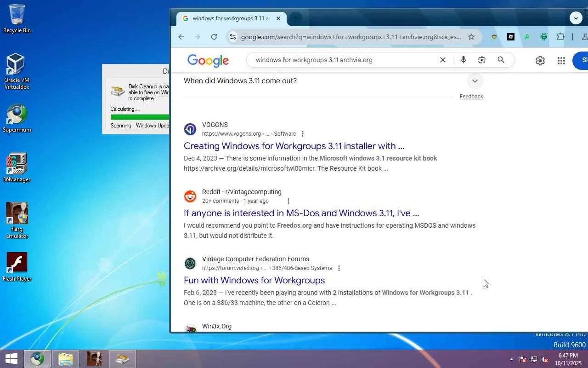Open the Reddit MS-Dos and Windows 3.11 result
588x368 pixels.
pos(301,213)
